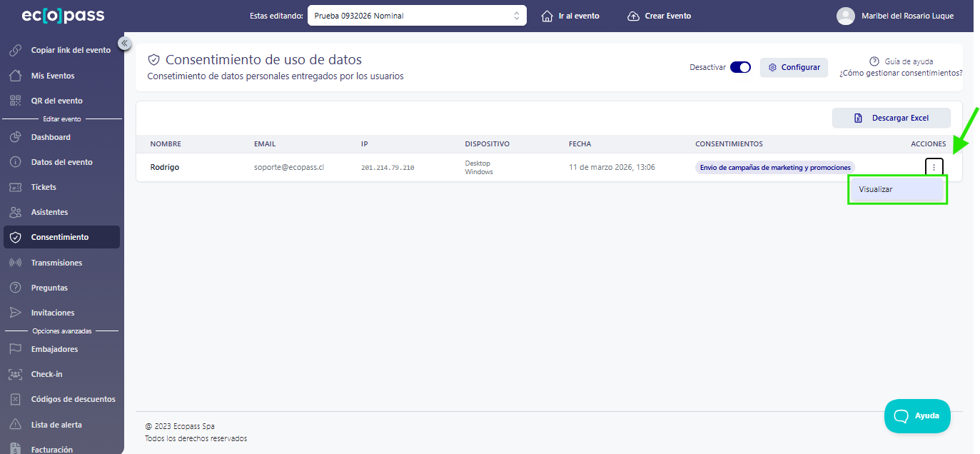Click Ir al evento link
The image size is (980, 454).
click(x=579, y=16)
